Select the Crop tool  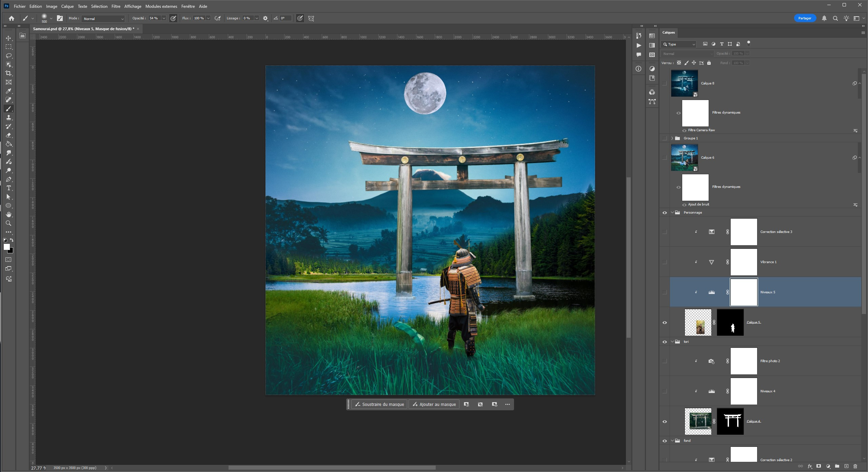pyautogui.click(x=9, y=73)
